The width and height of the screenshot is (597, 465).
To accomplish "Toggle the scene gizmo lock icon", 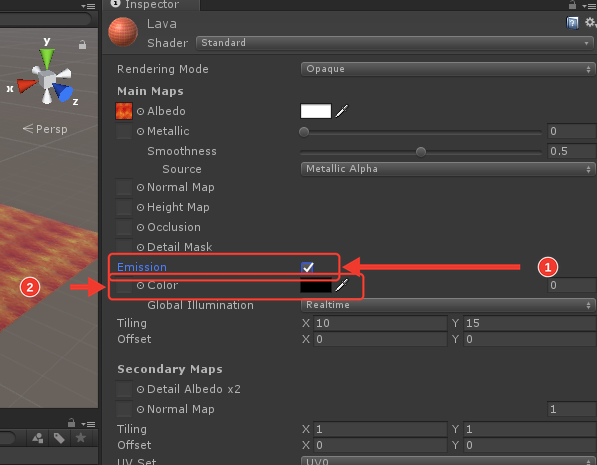I will point(82,45).
